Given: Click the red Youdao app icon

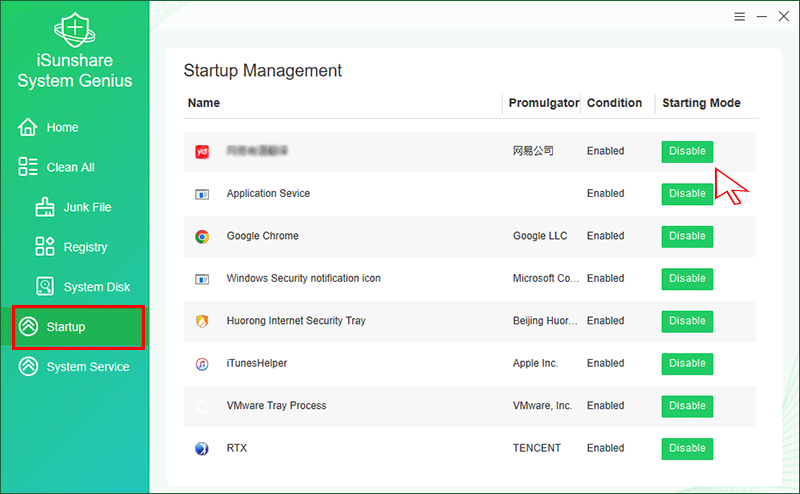Looking at the screenshot, I should (202, 152).
